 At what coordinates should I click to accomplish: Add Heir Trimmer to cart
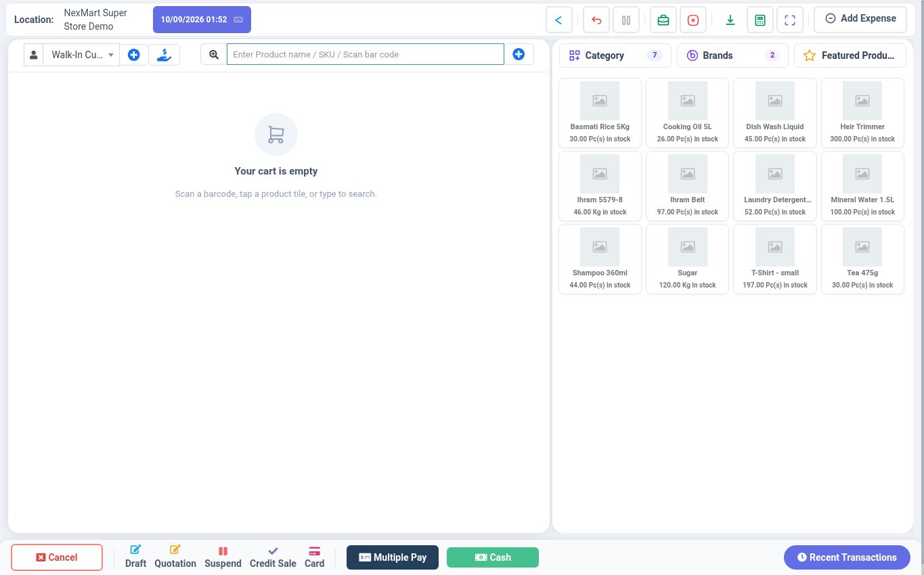coord(862,112)
